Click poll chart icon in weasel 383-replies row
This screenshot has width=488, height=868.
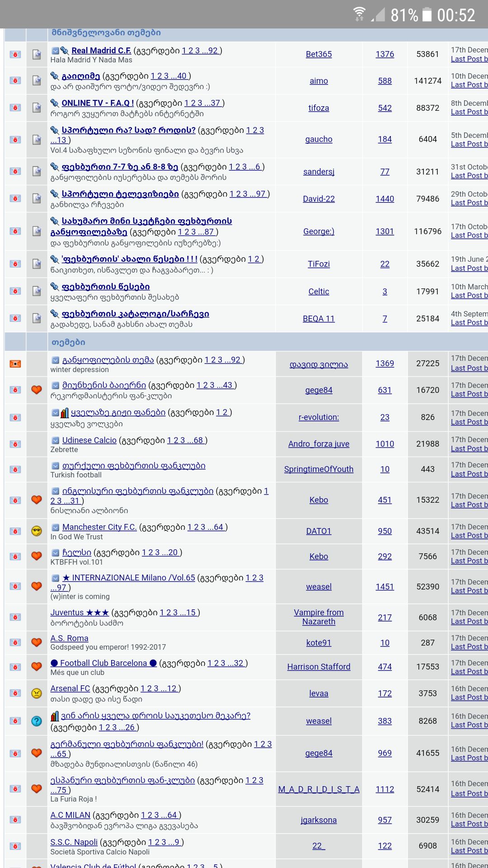pyautogui.click(x=55, y=716)
